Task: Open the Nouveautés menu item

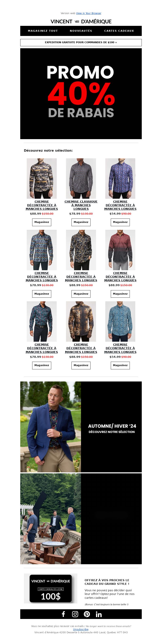Action: point(81,31)
